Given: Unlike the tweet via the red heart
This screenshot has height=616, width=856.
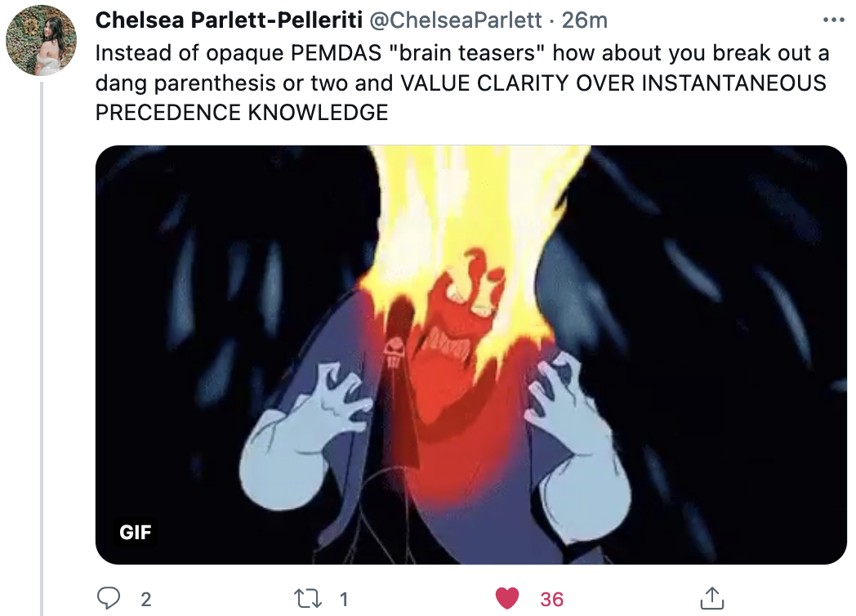Looking at the screenshot, I should coord(507,599).
